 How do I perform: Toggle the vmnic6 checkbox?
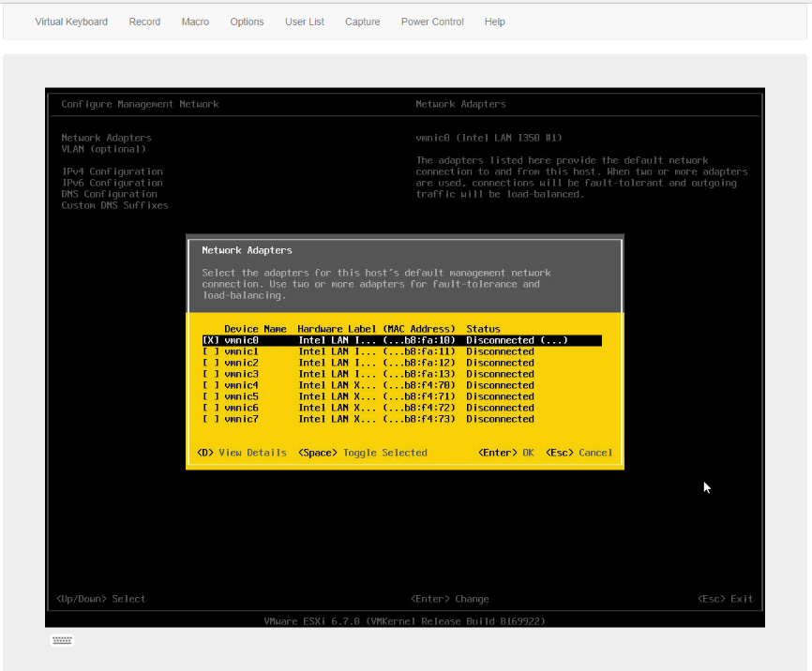point(211,408)
